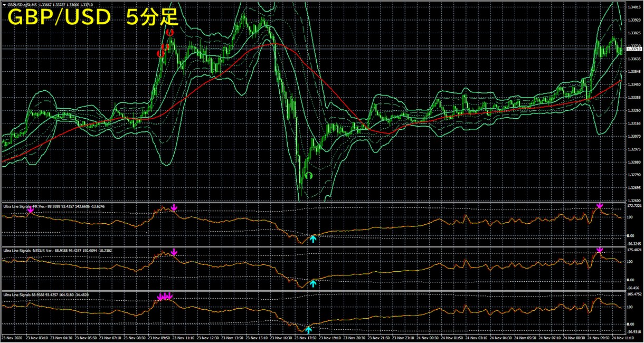Click the green circle buy signal at the price low

coord(309,176)
